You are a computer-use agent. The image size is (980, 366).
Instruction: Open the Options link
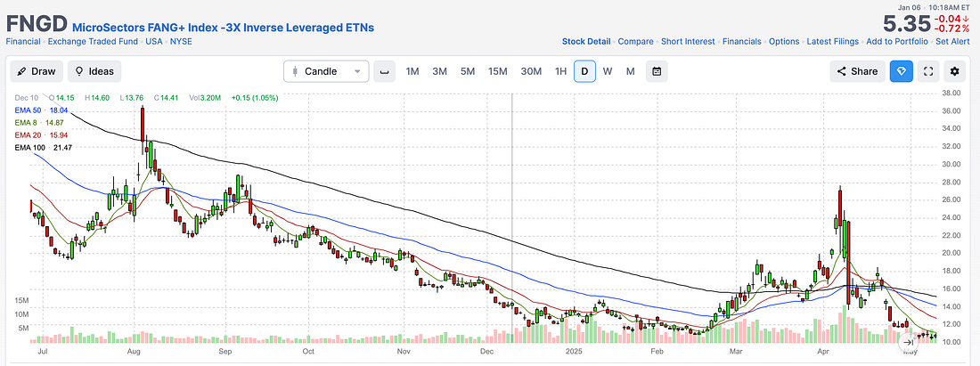click(784, 41)
